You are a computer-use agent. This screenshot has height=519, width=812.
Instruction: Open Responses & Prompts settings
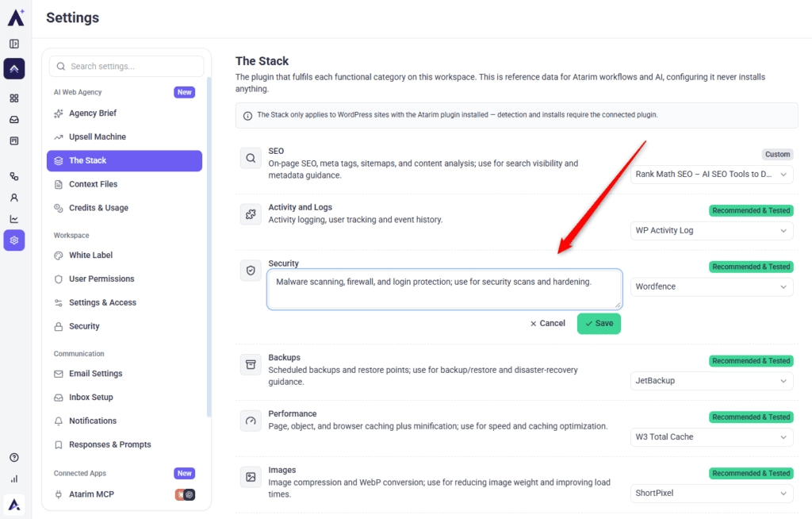click(124, 444)
